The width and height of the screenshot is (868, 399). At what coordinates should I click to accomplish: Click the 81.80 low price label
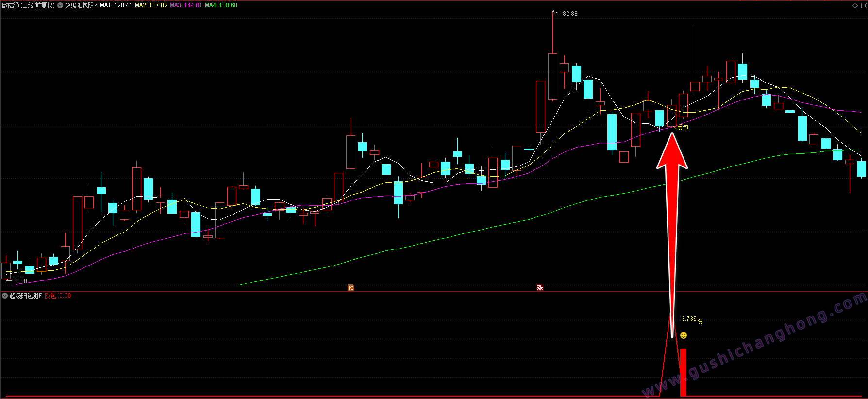20,281
